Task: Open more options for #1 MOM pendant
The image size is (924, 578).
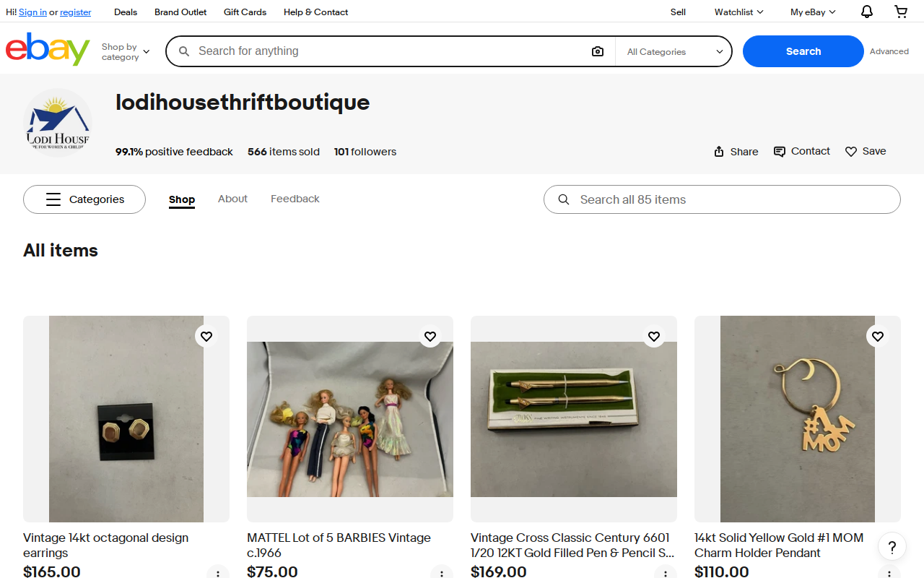Action: 889,573
